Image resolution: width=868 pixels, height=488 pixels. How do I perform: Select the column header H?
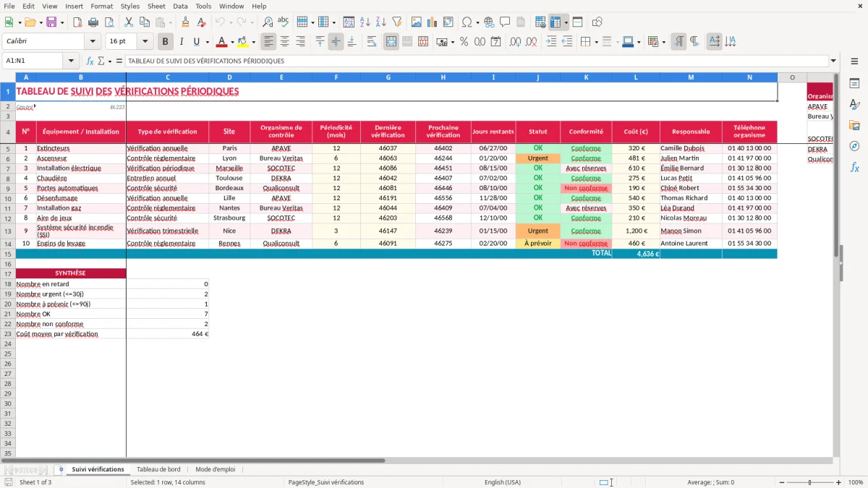tap(443, 77)
